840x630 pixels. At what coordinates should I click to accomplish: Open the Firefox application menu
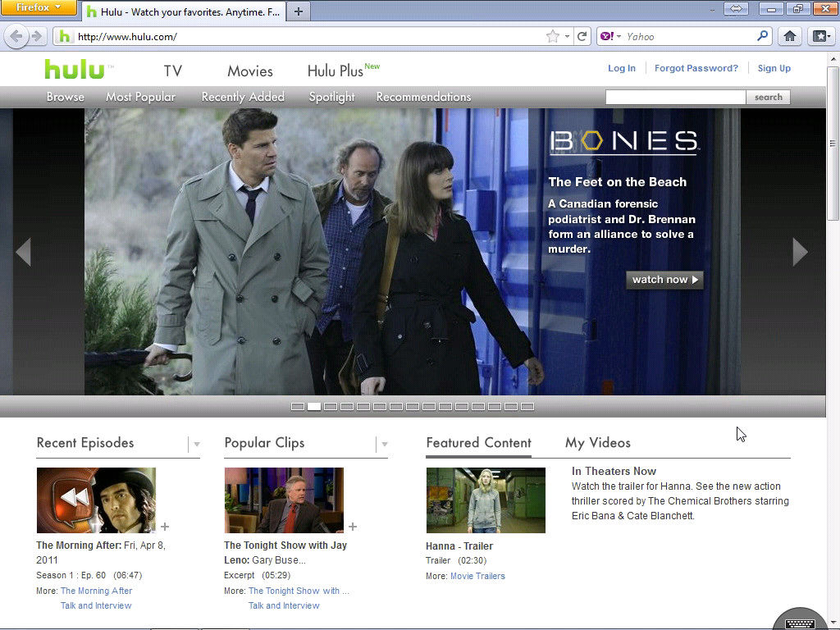tap(39, 7)
